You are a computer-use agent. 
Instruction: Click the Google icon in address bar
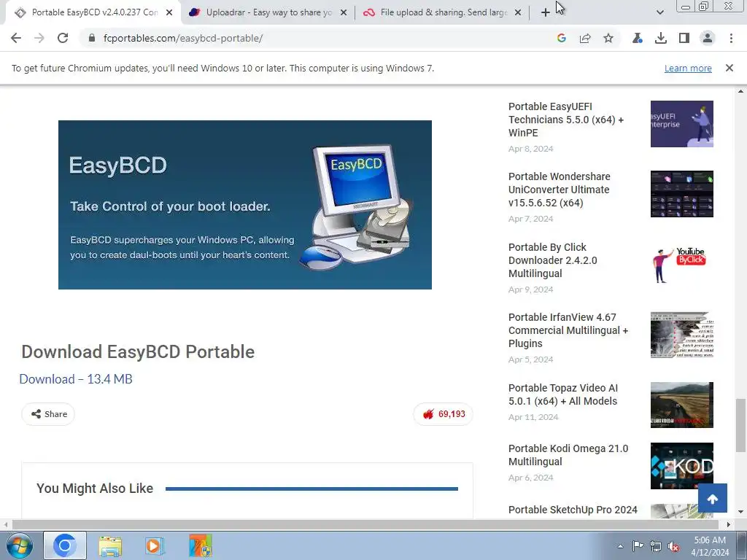pos(562,38)
